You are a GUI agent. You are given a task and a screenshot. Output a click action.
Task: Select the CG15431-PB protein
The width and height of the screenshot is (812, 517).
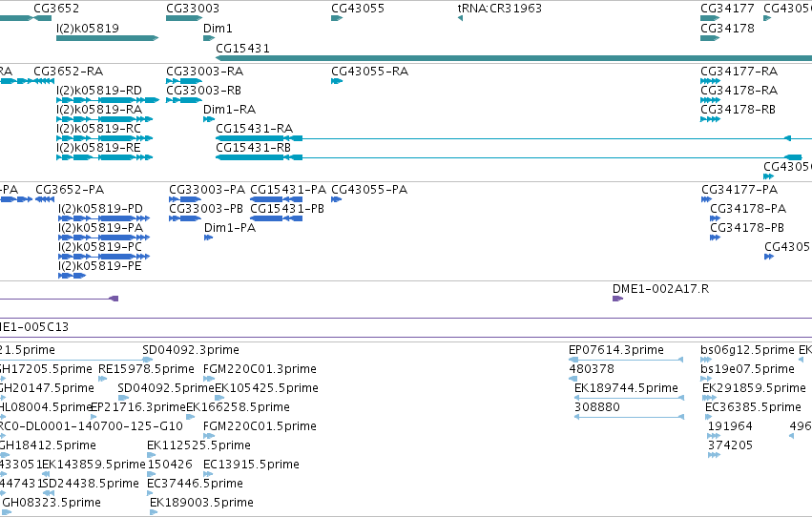tap(277, 218)
